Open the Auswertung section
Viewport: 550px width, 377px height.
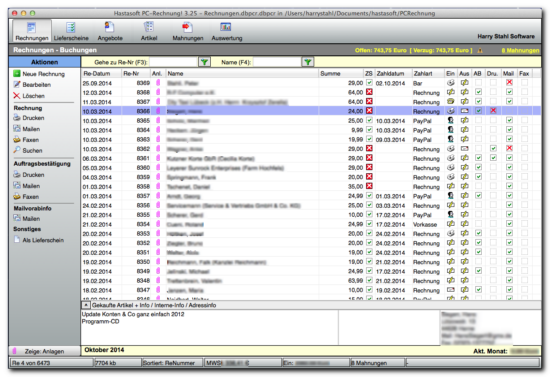(227, 31)
